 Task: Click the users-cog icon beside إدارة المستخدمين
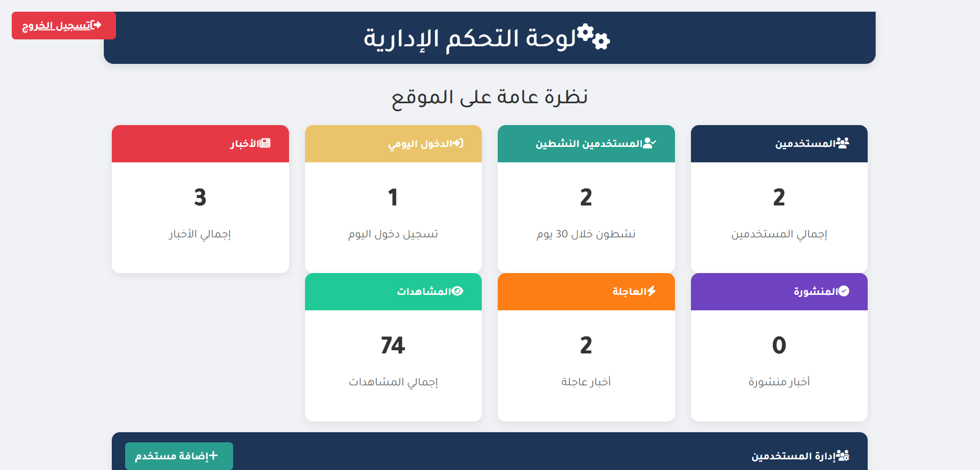pyautogui.click(x=842, y=456)
